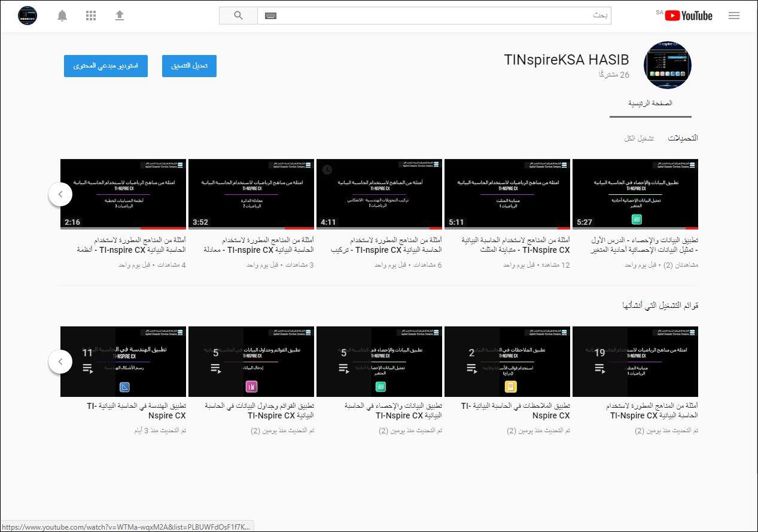
Task: Click the playlist queue icon below count 2
Action: pos(471,369)
